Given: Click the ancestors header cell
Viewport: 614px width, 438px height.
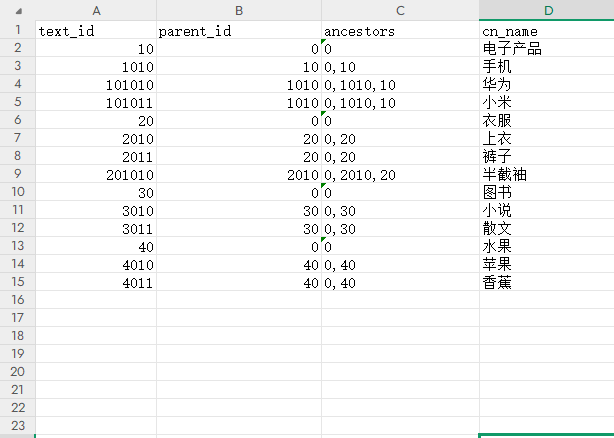Looking at the screenshot, I should (400, 30).
